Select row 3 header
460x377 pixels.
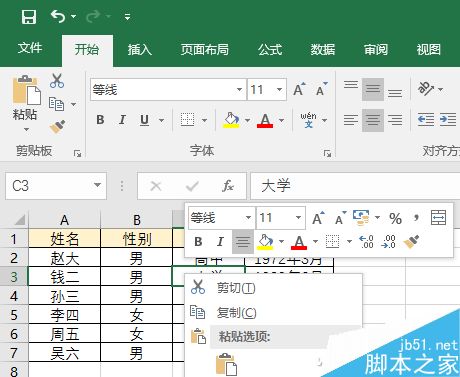pos(14,276)
